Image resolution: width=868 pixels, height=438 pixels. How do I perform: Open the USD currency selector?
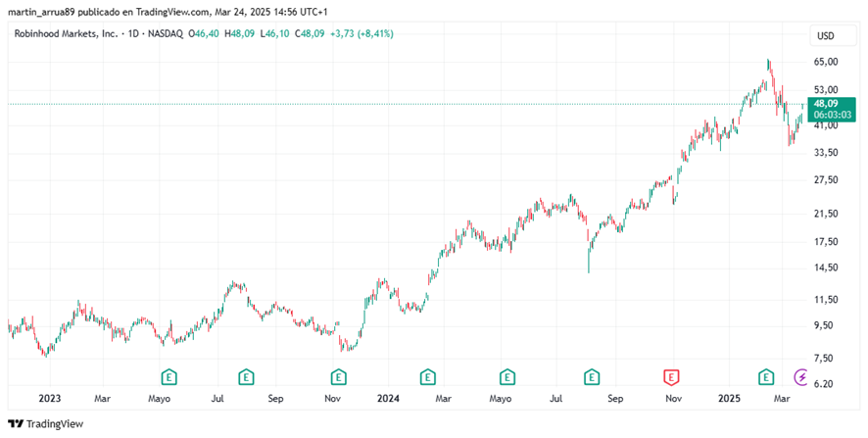tap(825, 36)
